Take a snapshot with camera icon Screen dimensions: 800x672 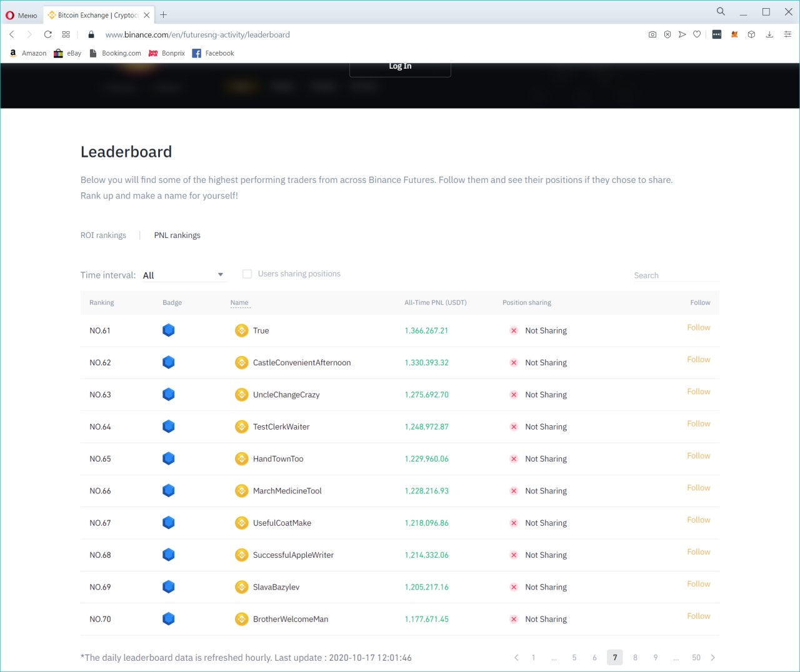(652, 34)
